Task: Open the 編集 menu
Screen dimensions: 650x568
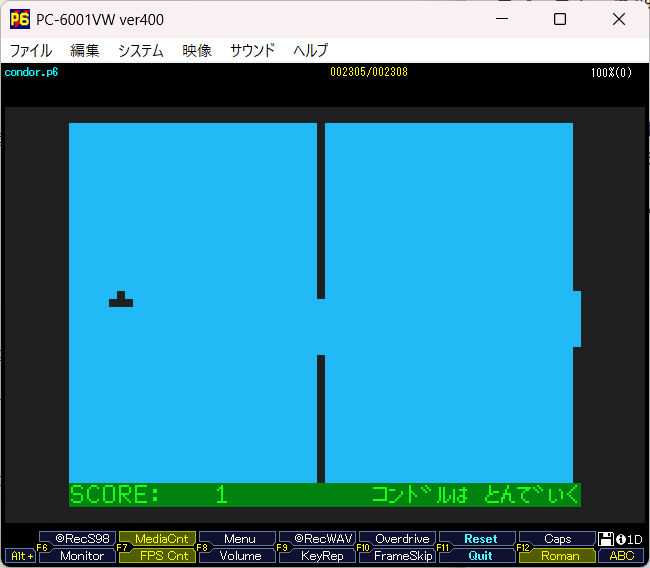Action: (84, 50)
